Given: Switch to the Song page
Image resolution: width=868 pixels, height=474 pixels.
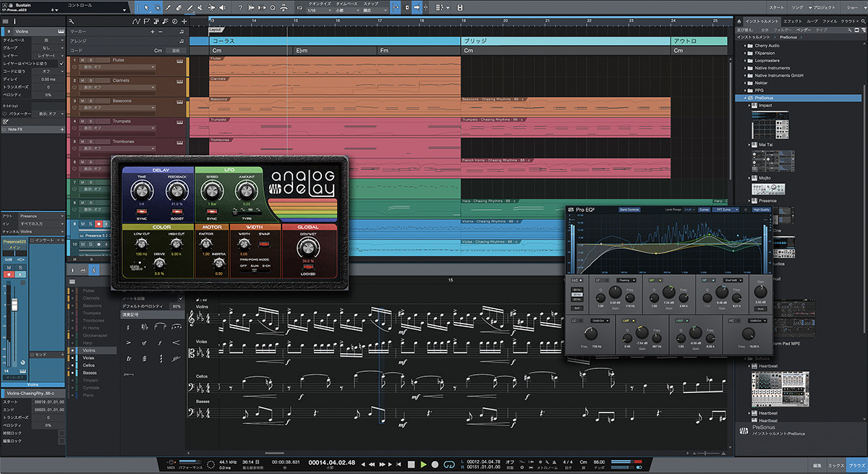Looking at the screenshot, I should 796,7.
